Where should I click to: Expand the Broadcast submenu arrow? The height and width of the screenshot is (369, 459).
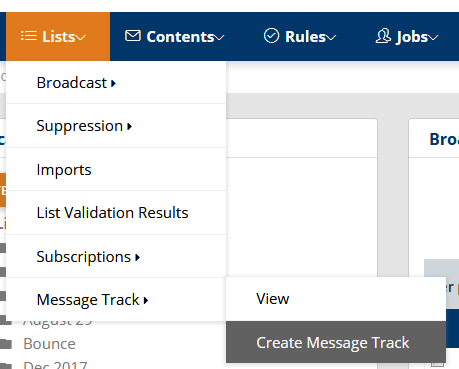(x=113, y=83)
